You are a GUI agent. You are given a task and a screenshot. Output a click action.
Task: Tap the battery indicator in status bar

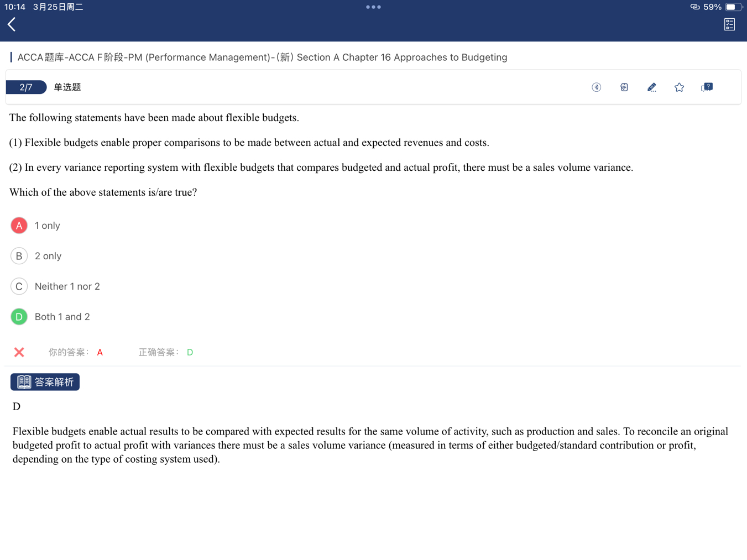[733, 7]
